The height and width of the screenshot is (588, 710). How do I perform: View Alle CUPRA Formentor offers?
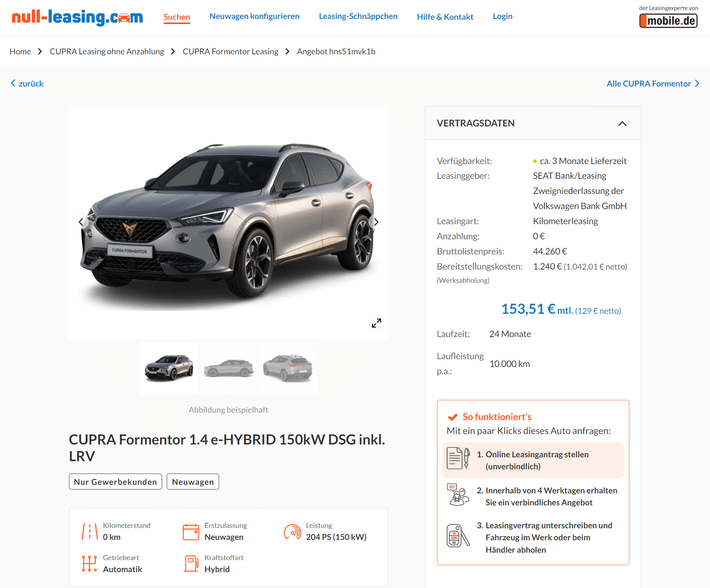pos(653,83)
